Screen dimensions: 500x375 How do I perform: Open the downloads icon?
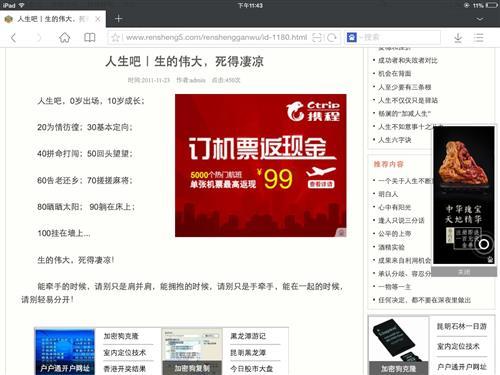point(458,38)
